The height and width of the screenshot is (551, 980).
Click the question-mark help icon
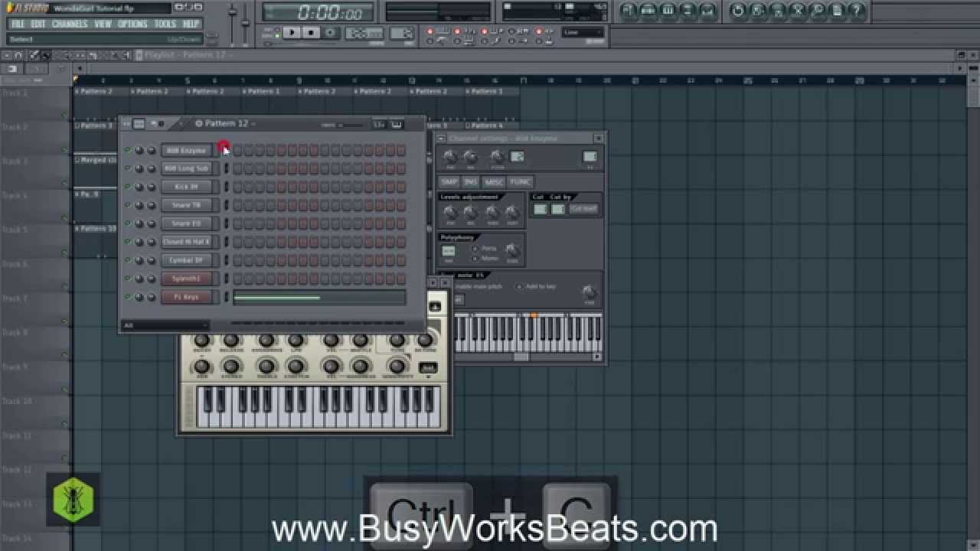[x=857, y=10]
